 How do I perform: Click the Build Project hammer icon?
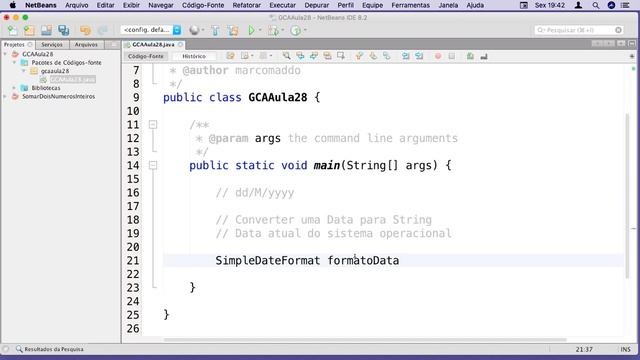(215, 30)
